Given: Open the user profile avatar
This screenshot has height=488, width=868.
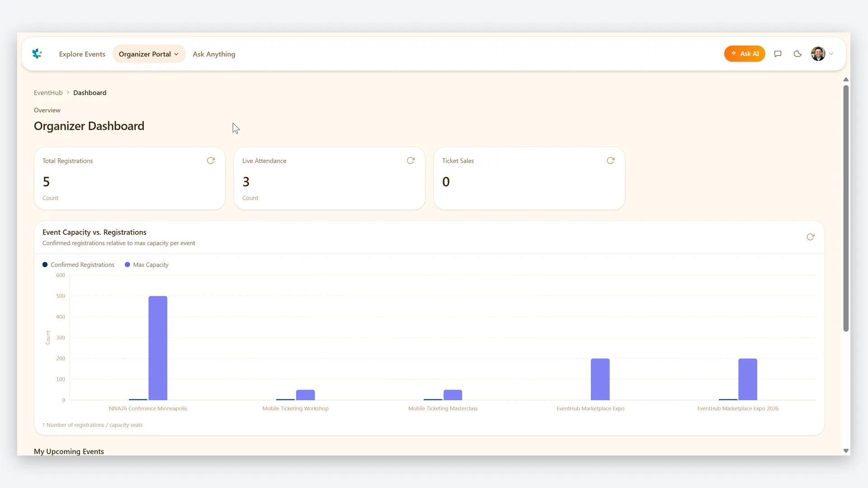Looking at the screenshot, I should coord(818,54).
